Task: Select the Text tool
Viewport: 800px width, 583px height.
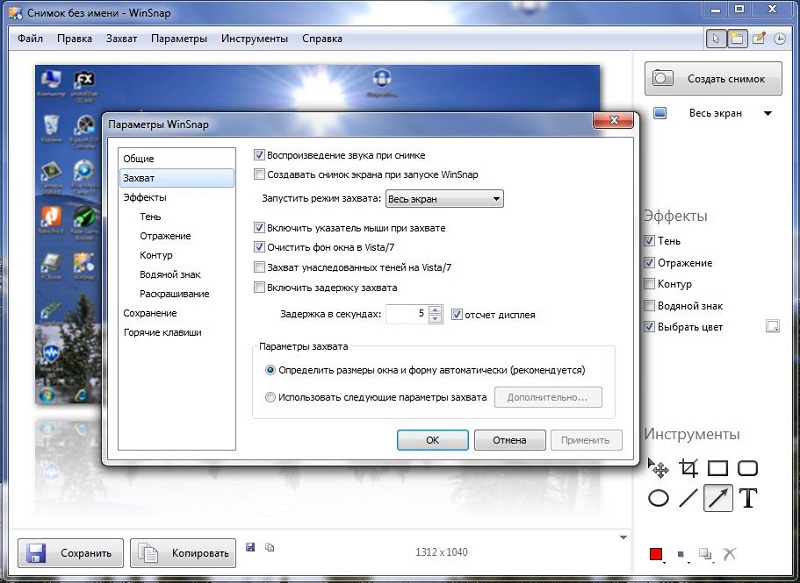Action: pos(748,498)
